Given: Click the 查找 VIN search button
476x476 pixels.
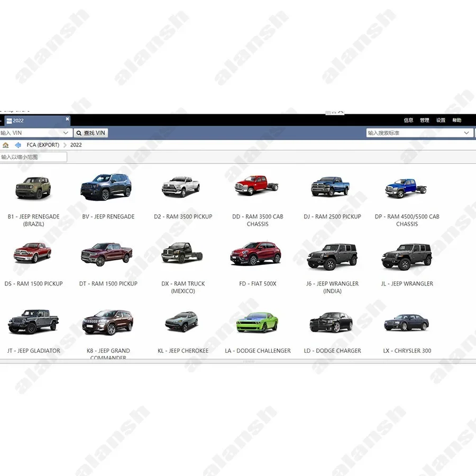Looking at the screenshot, I should click(91, 133).
